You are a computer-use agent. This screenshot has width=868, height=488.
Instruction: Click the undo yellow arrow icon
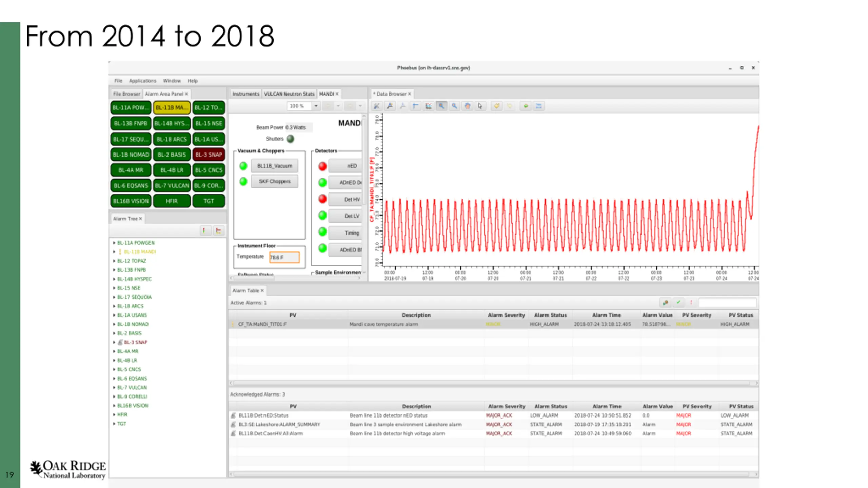pyautogui.click(x=496, y=106)
